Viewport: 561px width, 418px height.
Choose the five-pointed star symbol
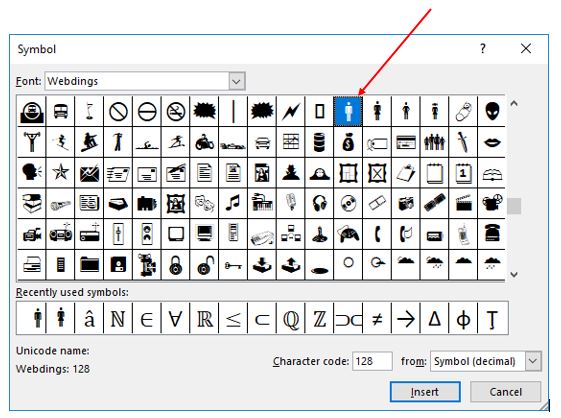60,173
